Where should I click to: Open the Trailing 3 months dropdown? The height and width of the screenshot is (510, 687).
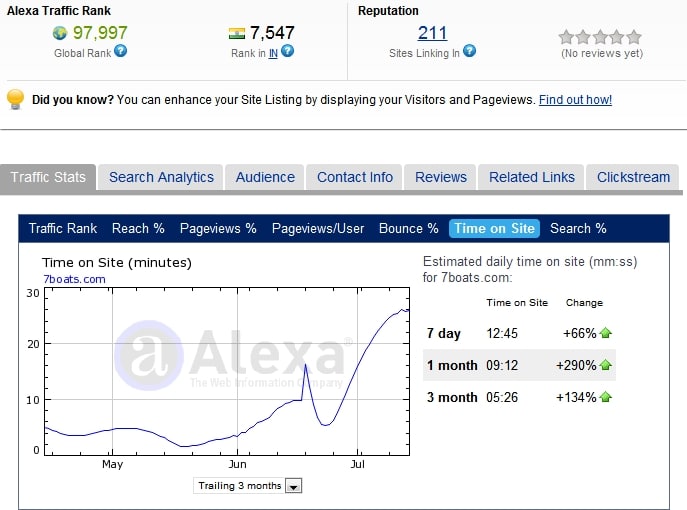[x=293, y=486]
